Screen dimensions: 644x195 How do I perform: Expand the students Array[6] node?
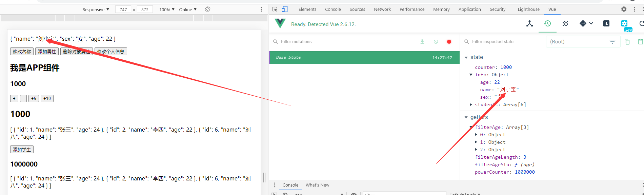click(471, 104)
